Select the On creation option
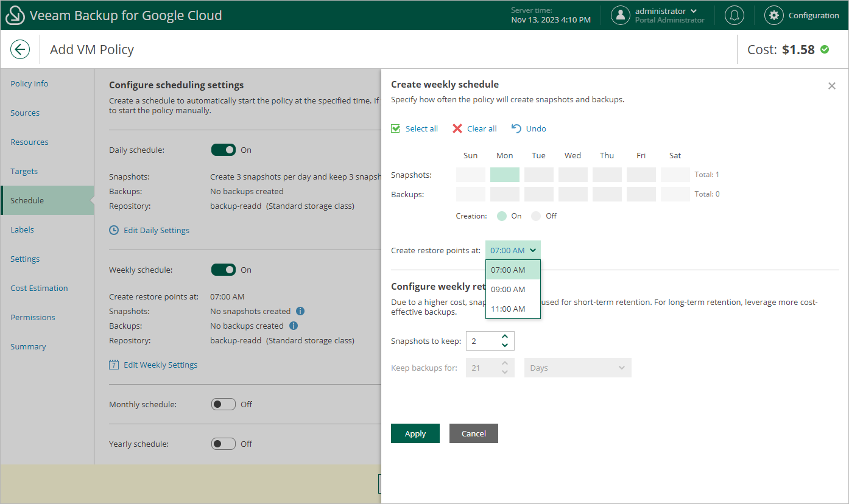Screen dimensions: 849x504 (x=502, y=216)
